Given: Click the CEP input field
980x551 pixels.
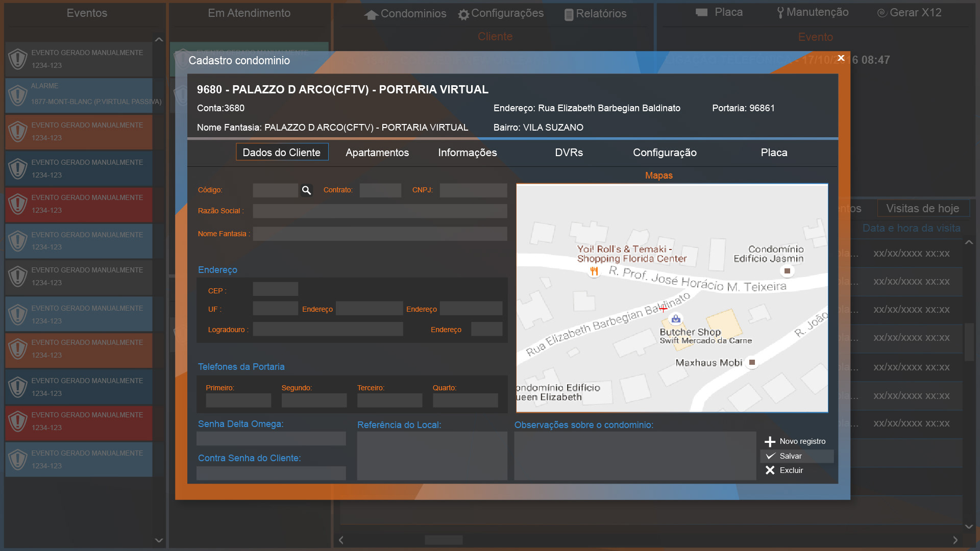Looking at the screenshot, I should 276,289.
